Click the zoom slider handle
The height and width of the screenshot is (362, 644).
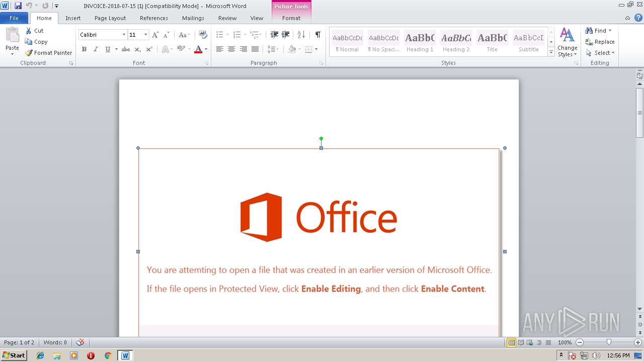pyautogui.click(x=609, y=342)
